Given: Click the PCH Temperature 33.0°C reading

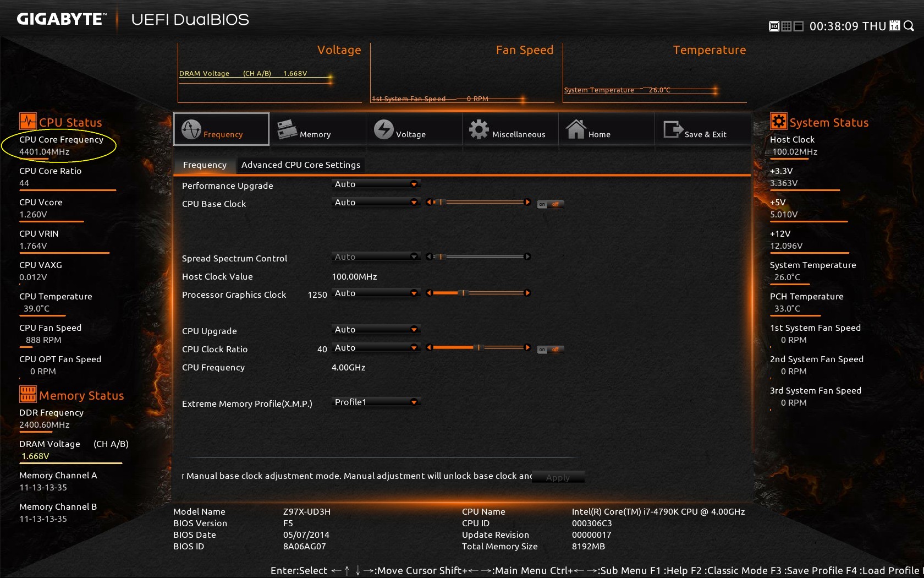Looking at the screenshot, I should tap(787, 308).
